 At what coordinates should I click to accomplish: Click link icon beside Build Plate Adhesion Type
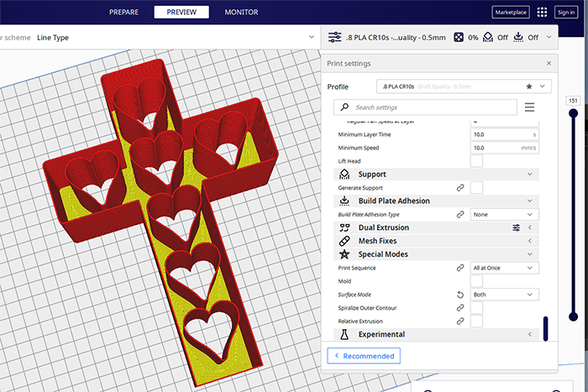pyautogui.click(x=460, y=214)
